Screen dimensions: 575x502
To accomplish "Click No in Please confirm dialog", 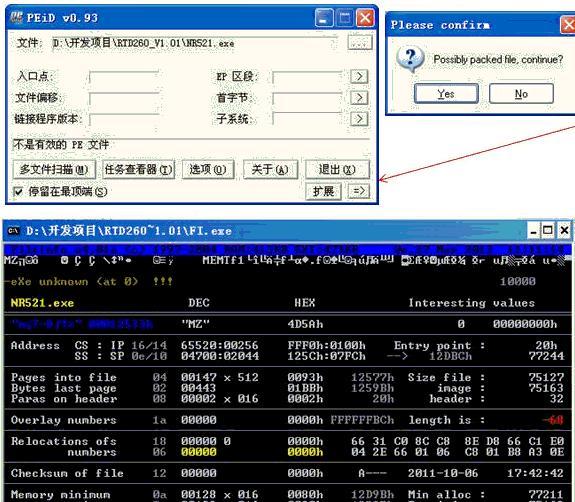I will (x=521, y=94).
